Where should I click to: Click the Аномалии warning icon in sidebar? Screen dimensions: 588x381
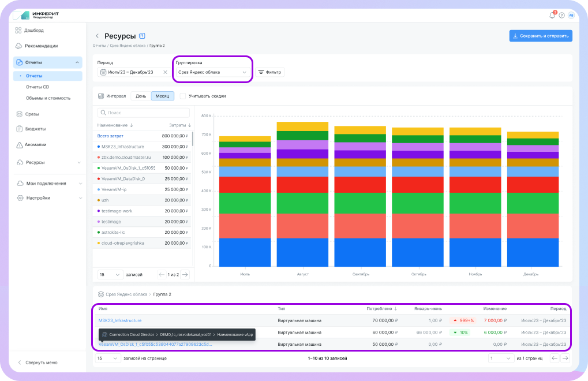coord(19,145)
